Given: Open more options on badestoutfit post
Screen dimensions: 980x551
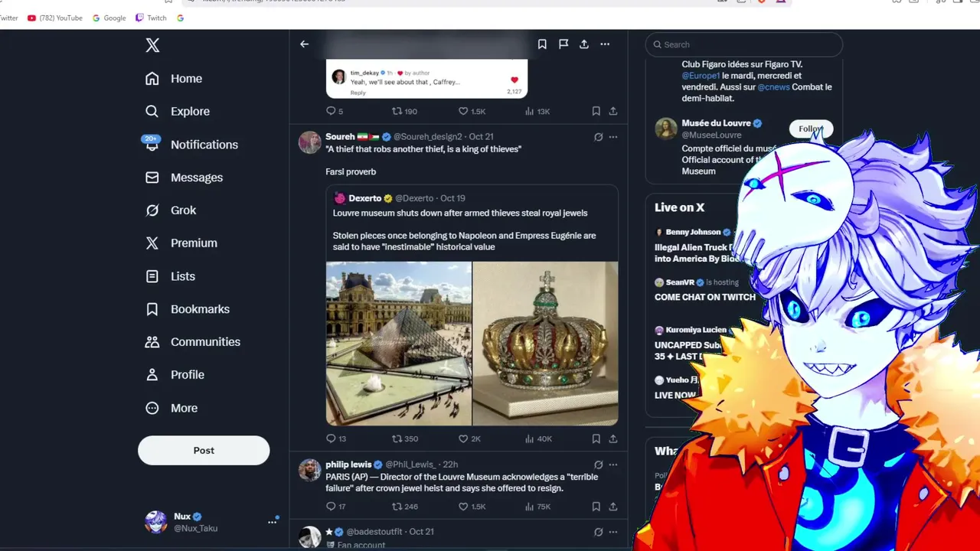Looking at the screenshot, I should pyautogui.click(x=613, y=532).
